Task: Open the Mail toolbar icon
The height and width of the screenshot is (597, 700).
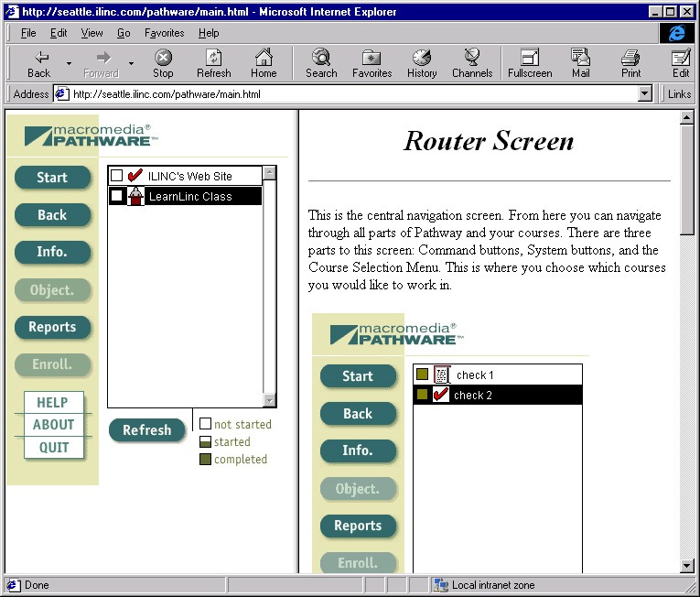Action: pyautogui.click(x=580, y=57)
